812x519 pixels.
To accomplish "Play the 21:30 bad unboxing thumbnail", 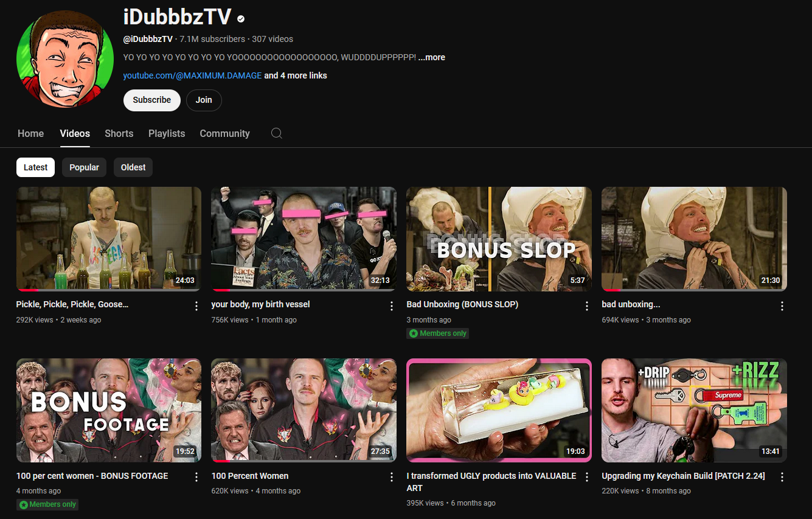I will [695, 239].
